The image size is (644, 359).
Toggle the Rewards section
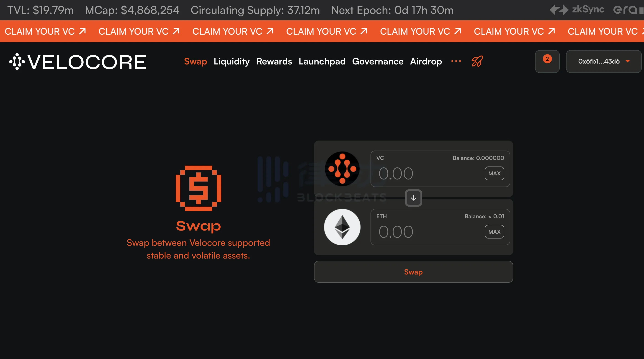(274, 62)
